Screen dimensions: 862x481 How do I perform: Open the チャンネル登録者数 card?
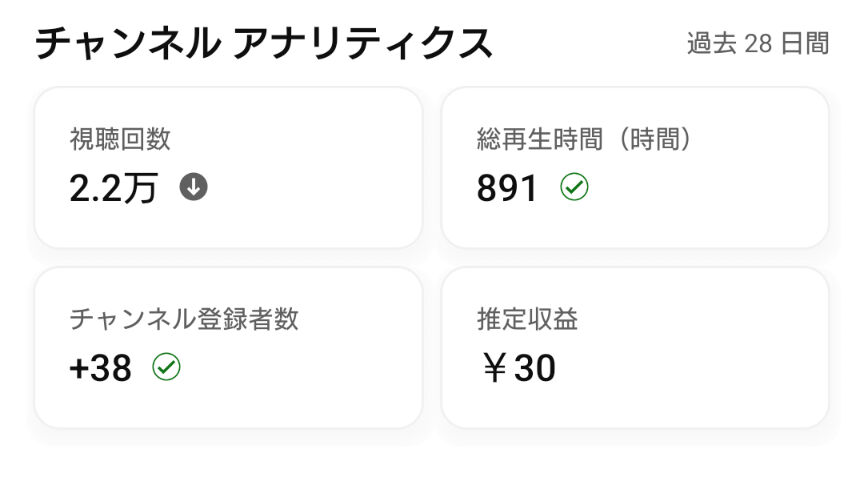point(228,347)
